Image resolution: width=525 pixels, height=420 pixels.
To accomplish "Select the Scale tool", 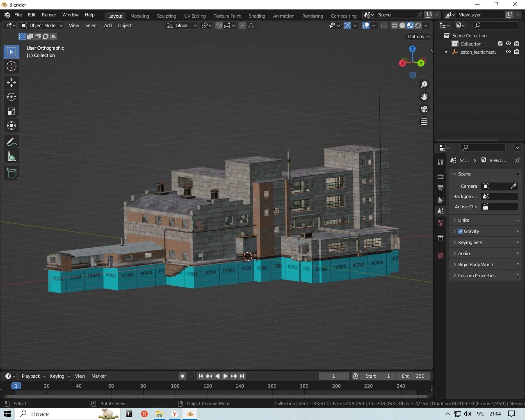I will [11, 112].
